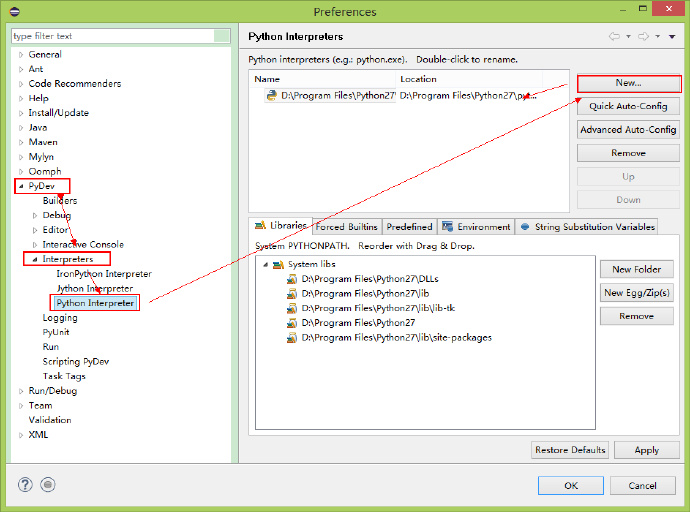The height and width of the screenshot is (512, 690).
Task: Click the System libs folder icon
Action: tap(278, 264)
